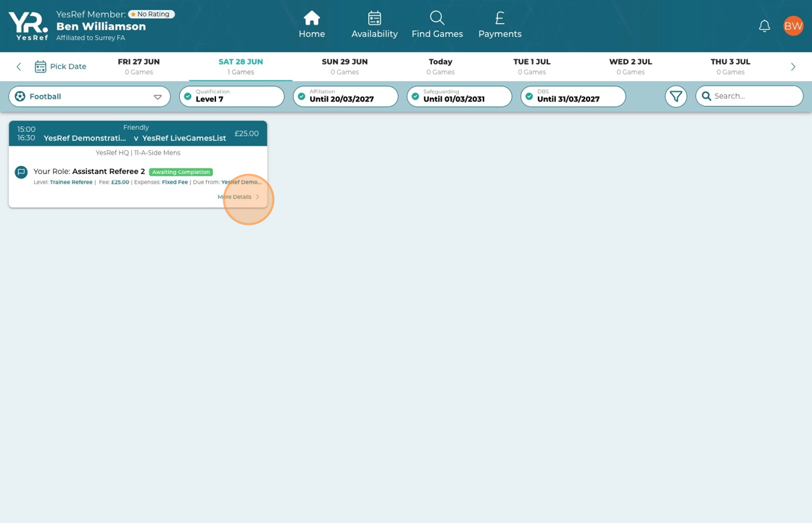
Task: Click the Friendly game card header
Action: (138, 133)
